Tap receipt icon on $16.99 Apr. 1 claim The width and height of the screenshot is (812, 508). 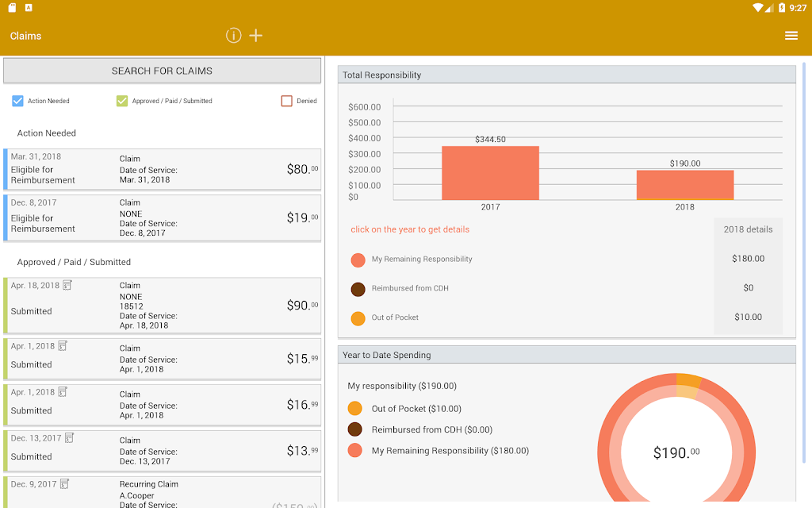click(63, 392)
